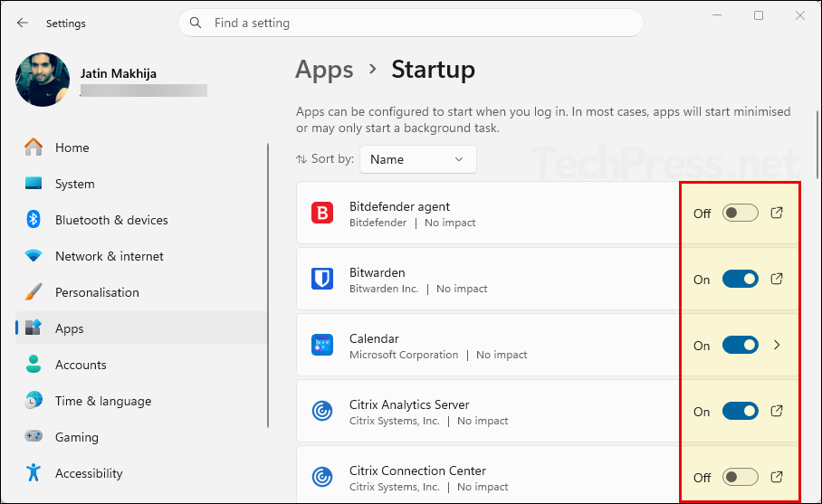Expand Calendar startup details chevron
Viewport: 822px width, 504px height.
[x=777, y=345]
